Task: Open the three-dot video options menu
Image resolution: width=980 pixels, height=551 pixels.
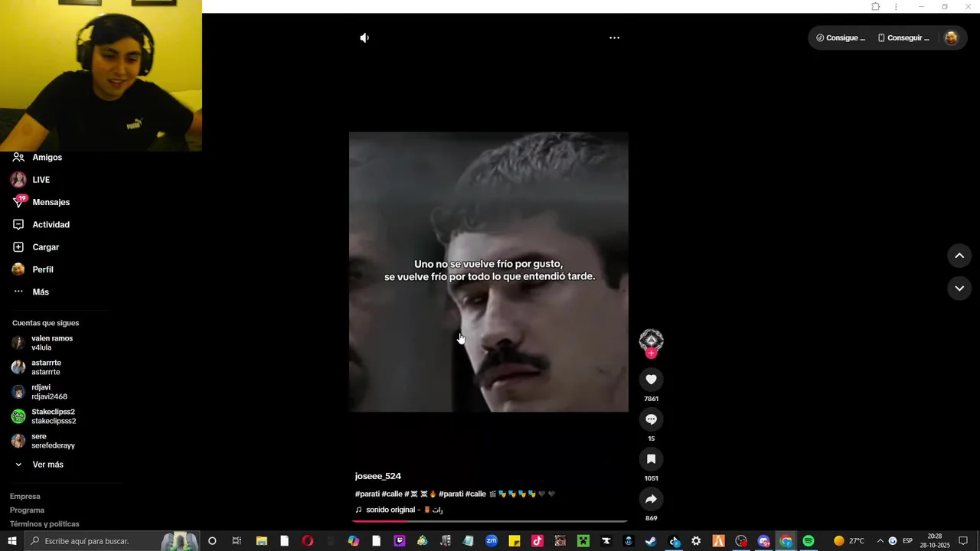Action: tap(614, 37)
